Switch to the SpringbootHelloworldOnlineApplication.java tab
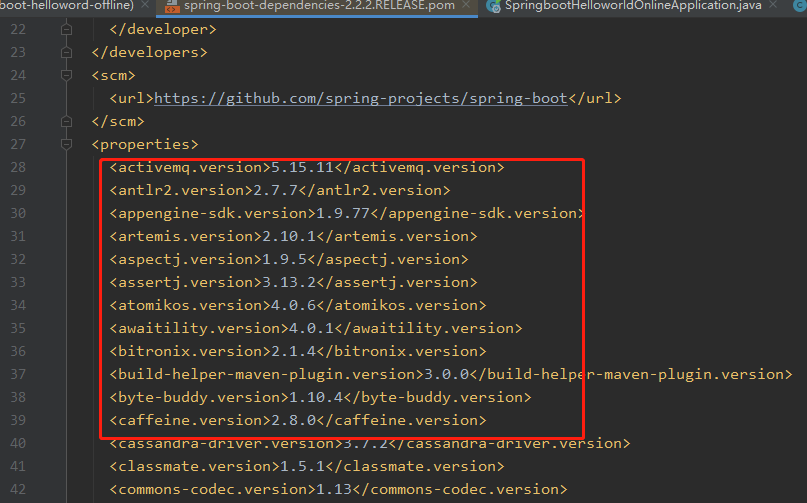 pos(633,6)
